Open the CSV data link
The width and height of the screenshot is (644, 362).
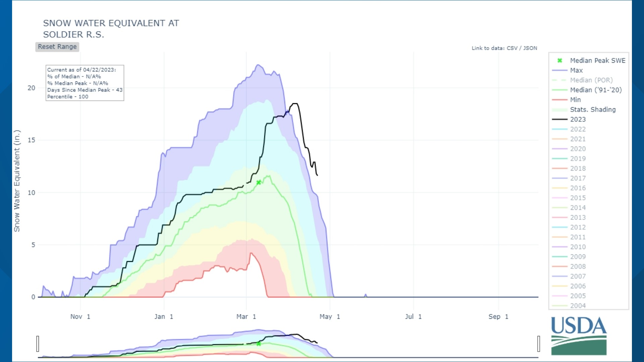click(x=512, y=48)
